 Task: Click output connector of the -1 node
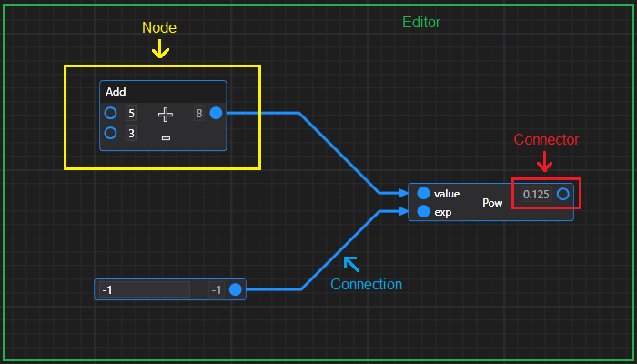point(235,289)
